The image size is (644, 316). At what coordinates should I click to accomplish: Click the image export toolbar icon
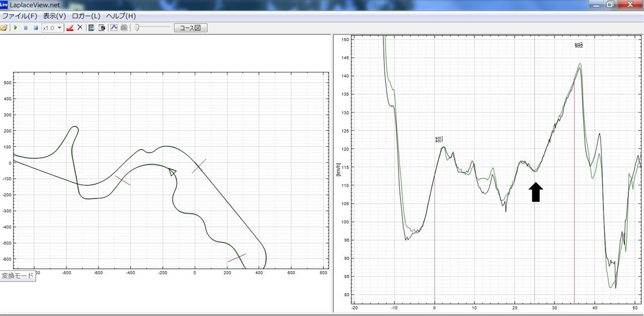click(x=92, y=28)
